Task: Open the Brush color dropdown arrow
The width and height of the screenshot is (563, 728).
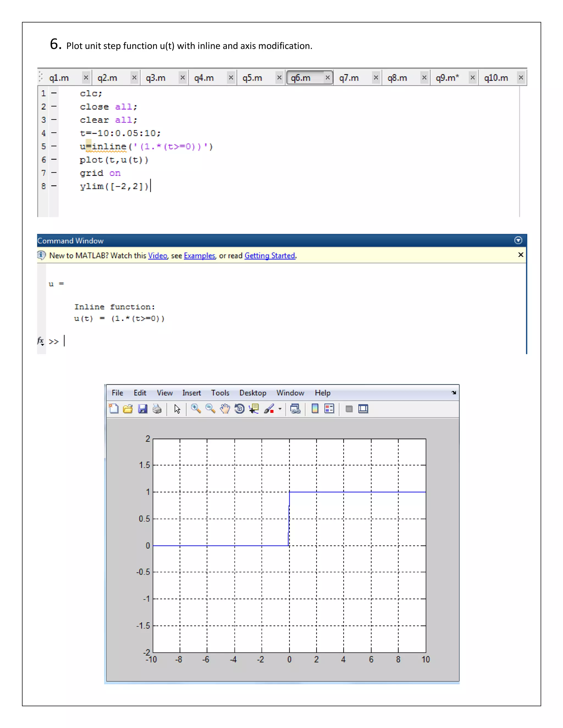Action: (x=280, y=409)
